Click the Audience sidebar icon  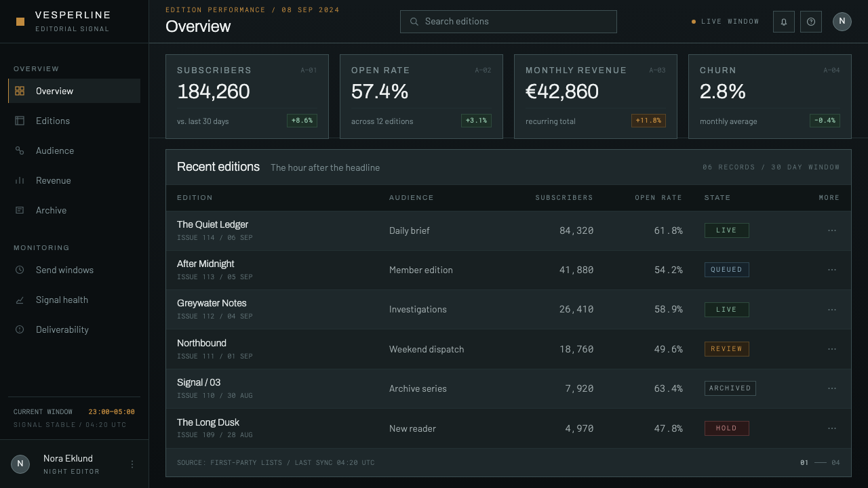click(20, 150)
